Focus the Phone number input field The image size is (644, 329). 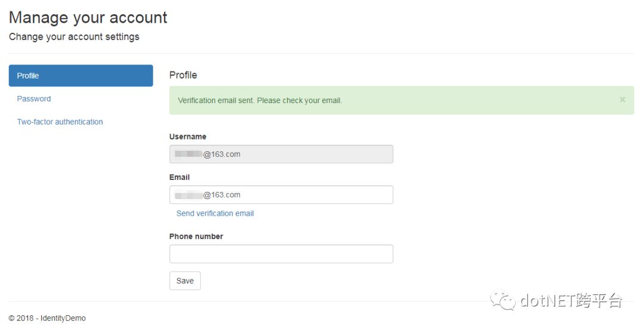(281, 254)
